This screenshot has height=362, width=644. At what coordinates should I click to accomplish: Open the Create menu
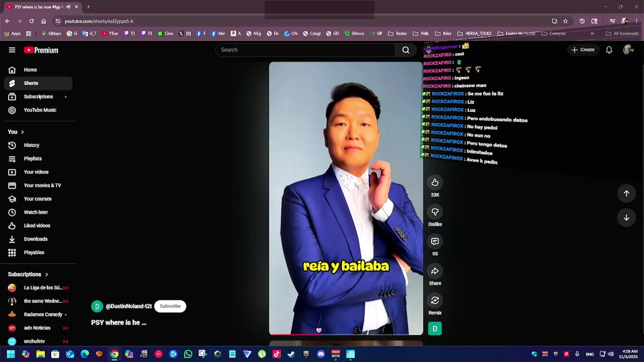pos(583,50)
